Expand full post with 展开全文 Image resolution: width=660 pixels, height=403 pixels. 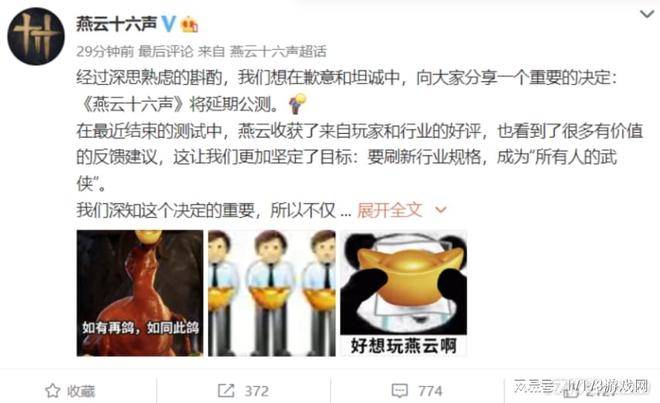[389, 210]
